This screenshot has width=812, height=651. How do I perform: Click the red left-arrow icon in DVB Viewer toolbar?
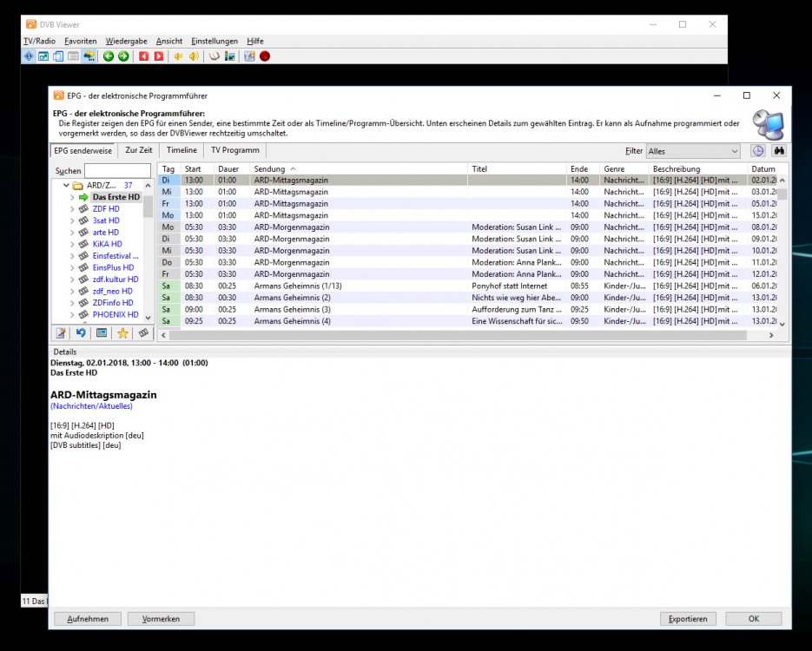tap(143, 56)
